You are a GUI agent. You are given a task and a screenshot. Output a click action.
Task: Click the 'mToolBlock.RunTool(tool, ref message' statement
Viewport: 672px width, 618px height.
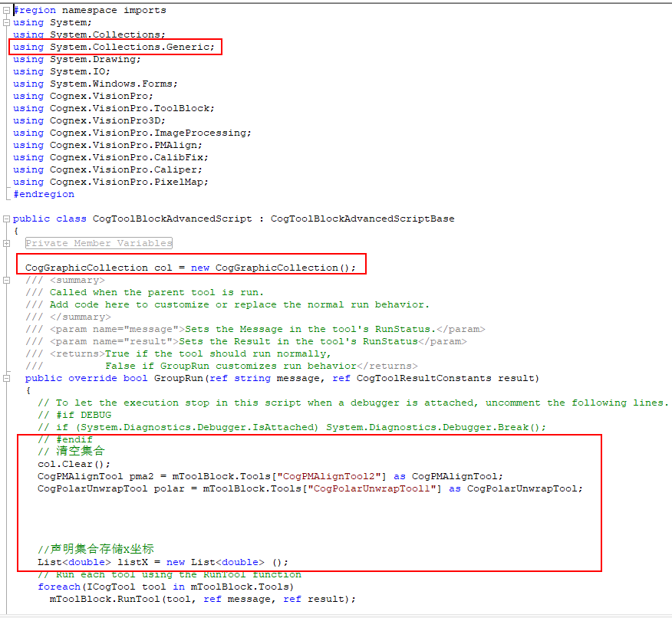tap(203, 599)
